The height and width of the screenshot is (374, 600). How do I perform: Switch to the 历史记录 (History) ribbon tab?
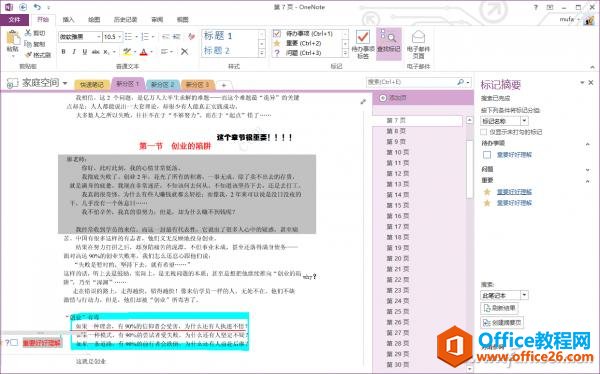coord(125,20)
